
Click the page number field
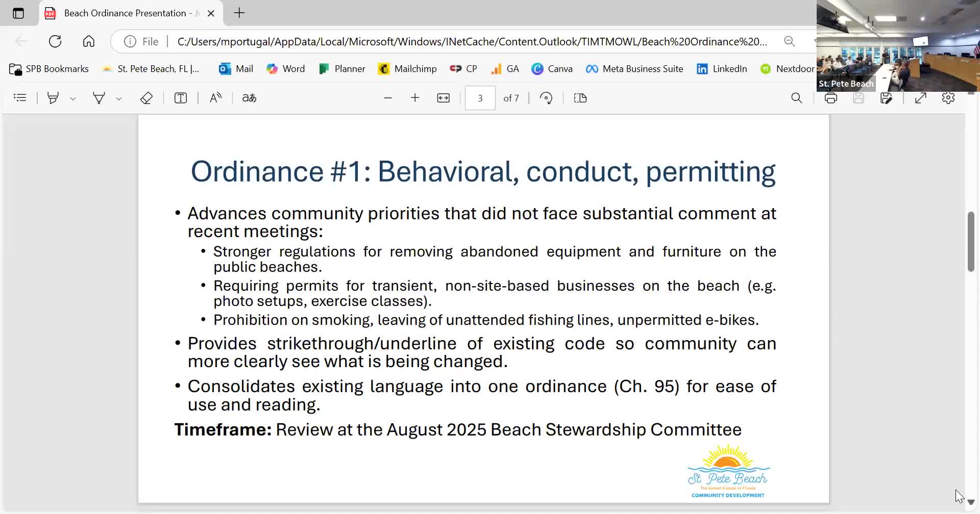pos(480,98)
